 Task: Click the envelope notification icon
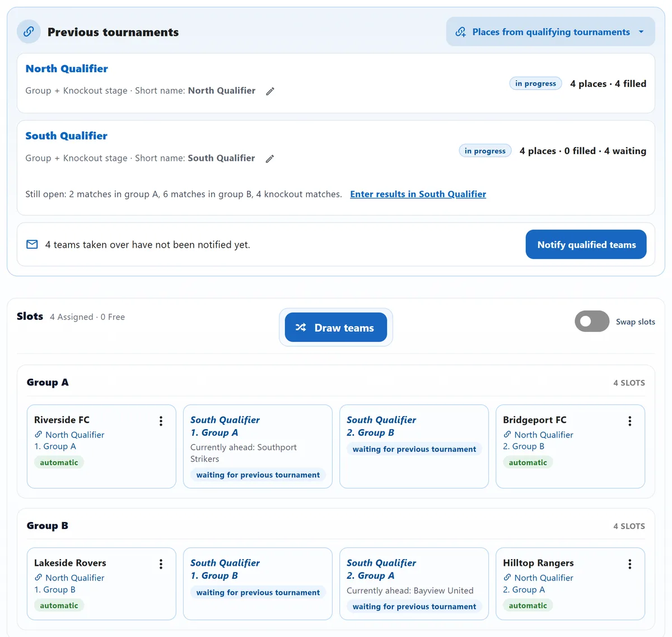(32, 244)
